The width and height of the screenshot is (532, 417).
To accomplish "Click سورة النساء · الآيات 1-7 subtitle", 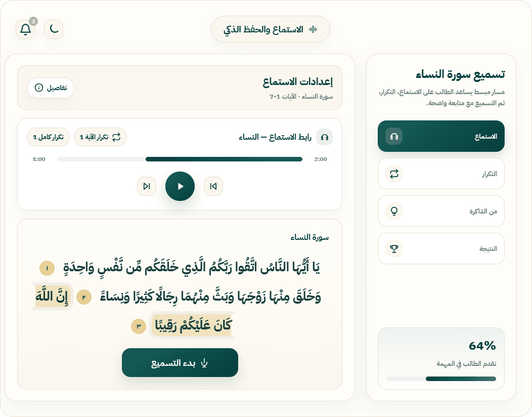I will [301, 97].
